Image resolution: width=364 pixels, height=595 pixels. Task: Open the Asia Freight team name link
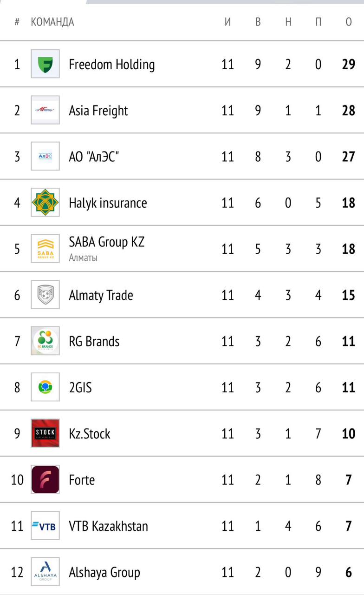click(x=98, y=111)
